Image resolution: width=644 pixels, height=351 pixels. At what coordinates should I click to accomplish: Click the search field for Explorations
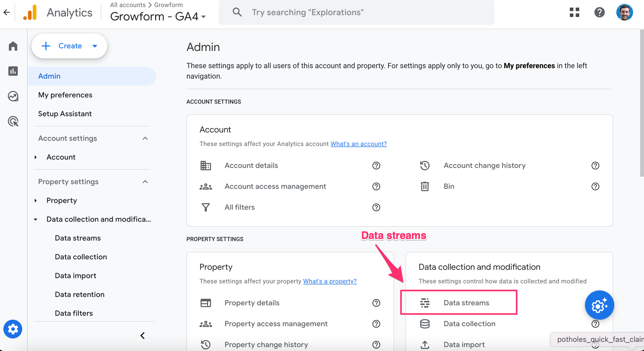(356, 13)
